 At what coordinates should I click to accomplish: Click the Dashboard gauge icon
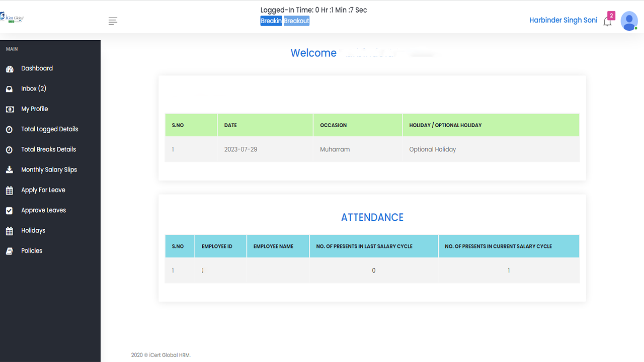pyautogui.click(x=10, y=69)
